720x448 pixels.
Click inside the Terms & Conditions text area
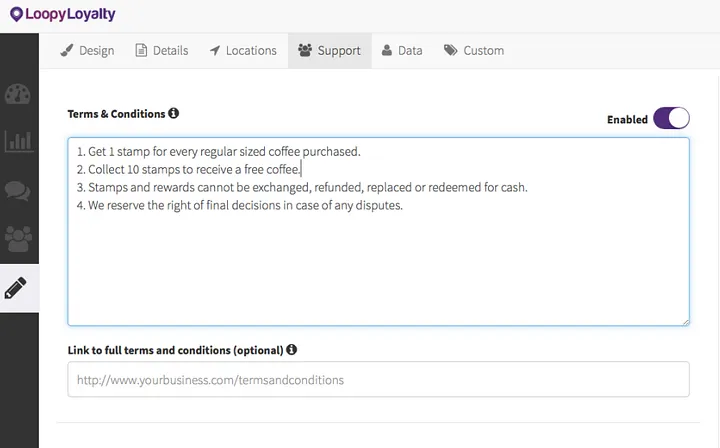(378, 231)
